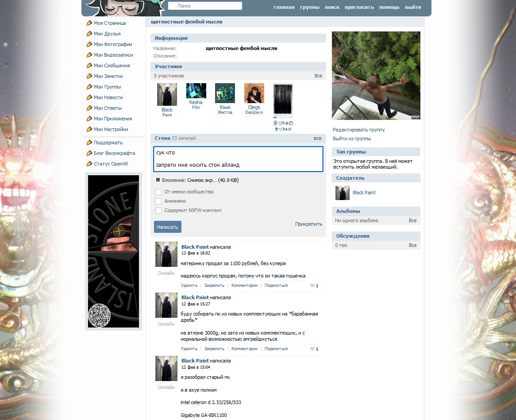This screenshot has width=516, height=420.
Task: Open Black Paint member avatar
Action: [x=167, y=94]
